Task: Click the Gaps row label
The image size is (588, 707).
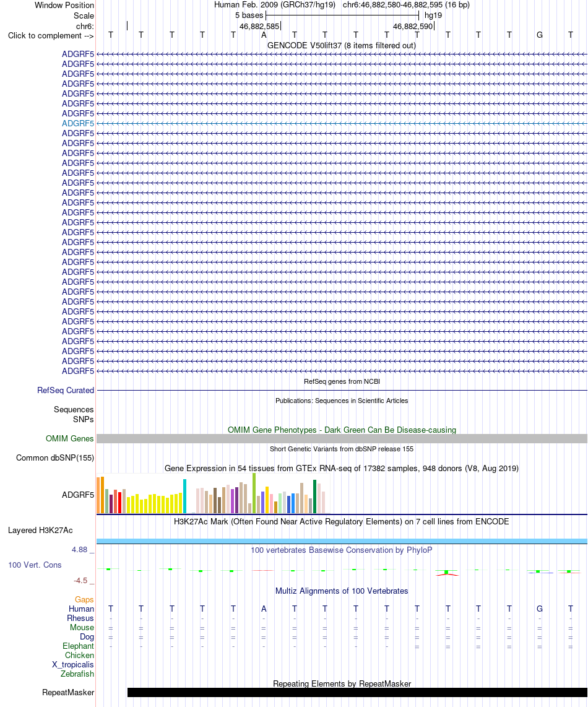Action: (84, 600)
